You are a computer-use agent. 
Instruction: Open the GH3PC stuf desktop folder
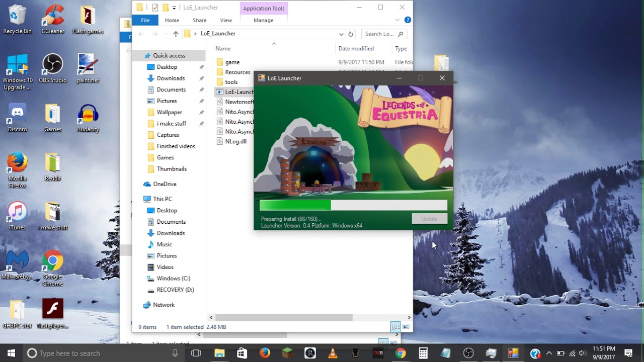17,314
